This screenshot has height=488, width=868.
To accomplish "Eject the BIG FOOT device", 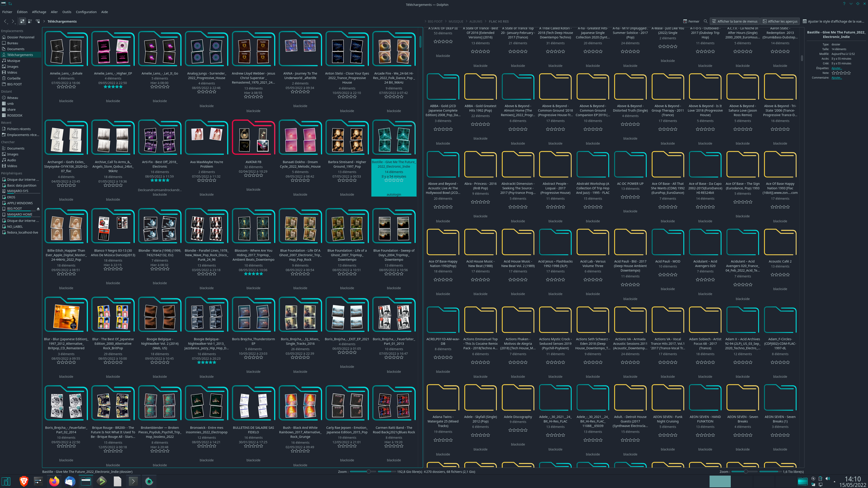I will (x=38, y=209).
